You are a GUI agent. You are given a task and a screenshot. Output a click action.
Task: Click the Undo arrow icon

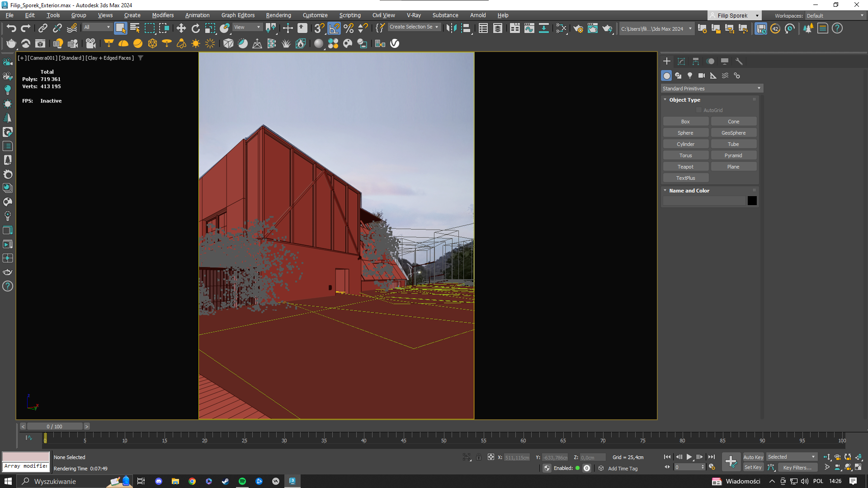11,28
